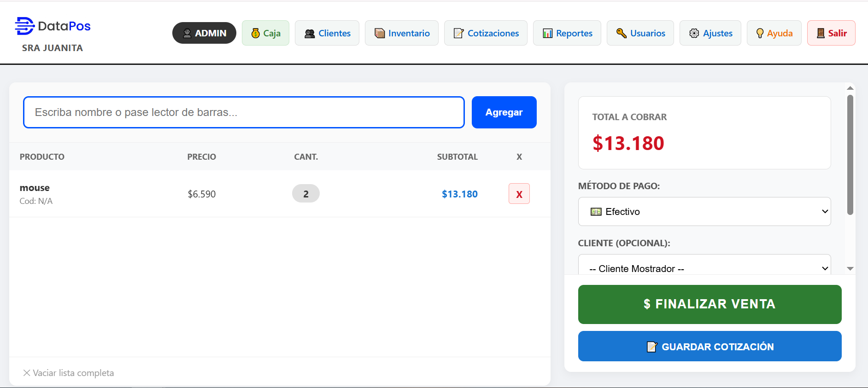
Task: Click the CANT. column header
Action: pyautogui.click(x=306, y=157)
